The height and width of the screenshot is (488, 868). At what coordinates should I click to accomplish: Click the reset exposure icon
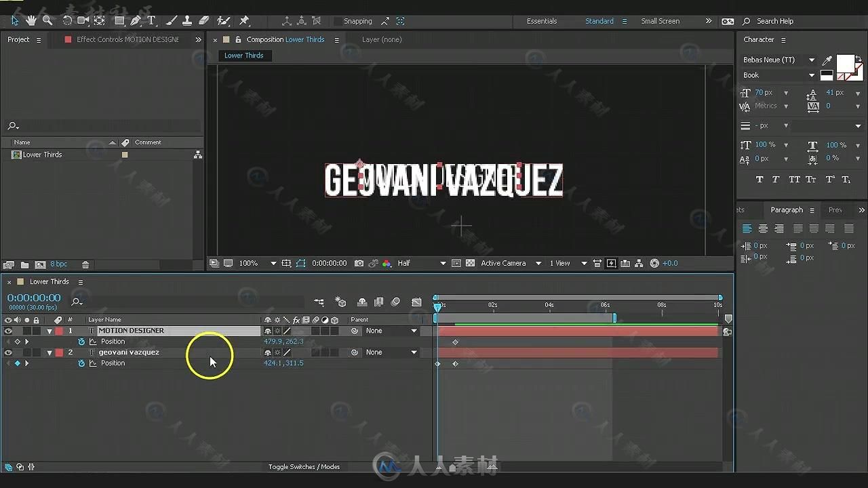coord(654,263)
